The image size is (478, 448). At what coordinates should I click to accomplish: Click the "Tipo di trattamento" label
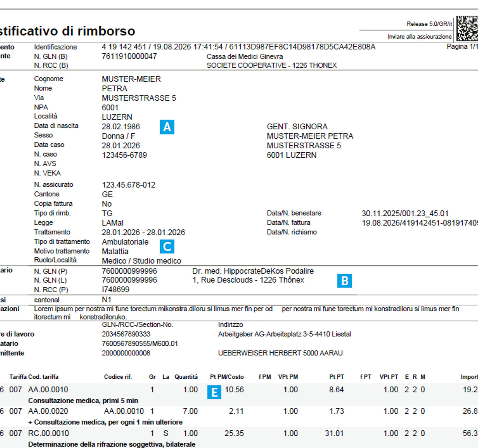[62, 242]
